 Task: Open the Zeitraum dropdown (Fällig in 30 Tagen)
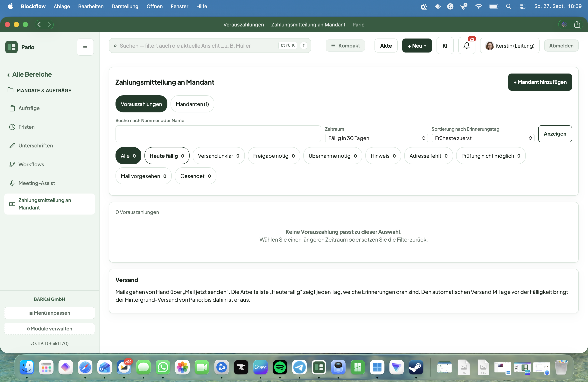tap(376, 138)
